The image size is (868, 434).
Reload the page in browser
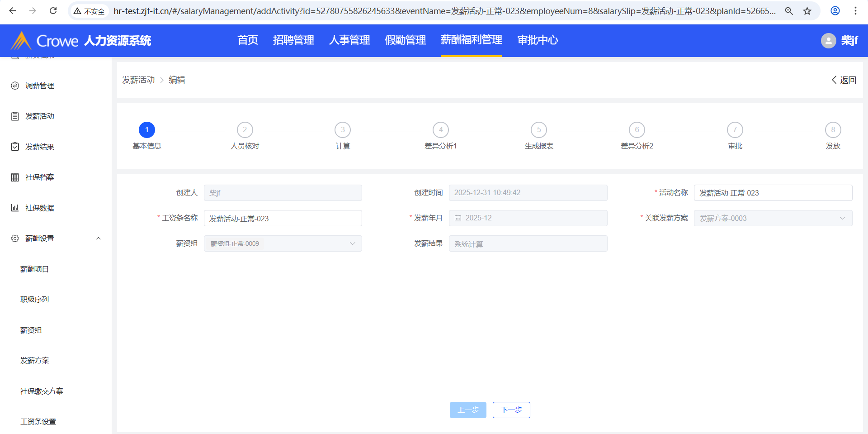53,11
